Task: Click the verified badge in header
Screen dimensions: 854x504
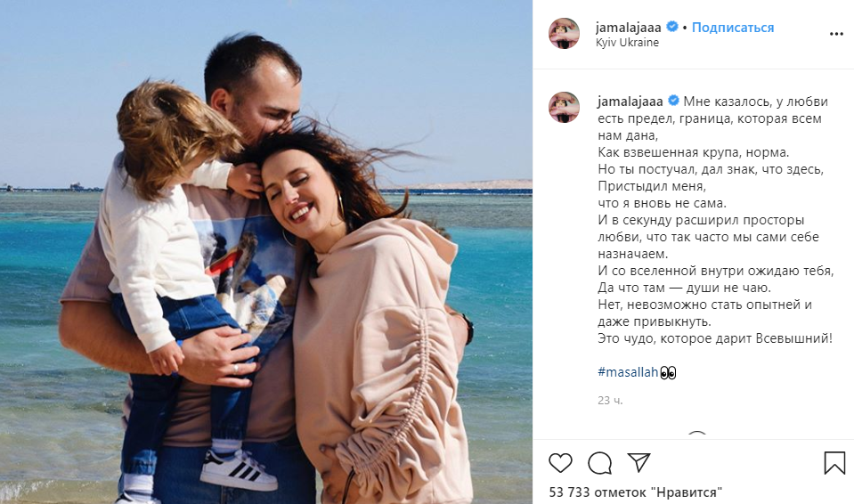Action: (x=672, y=27)
